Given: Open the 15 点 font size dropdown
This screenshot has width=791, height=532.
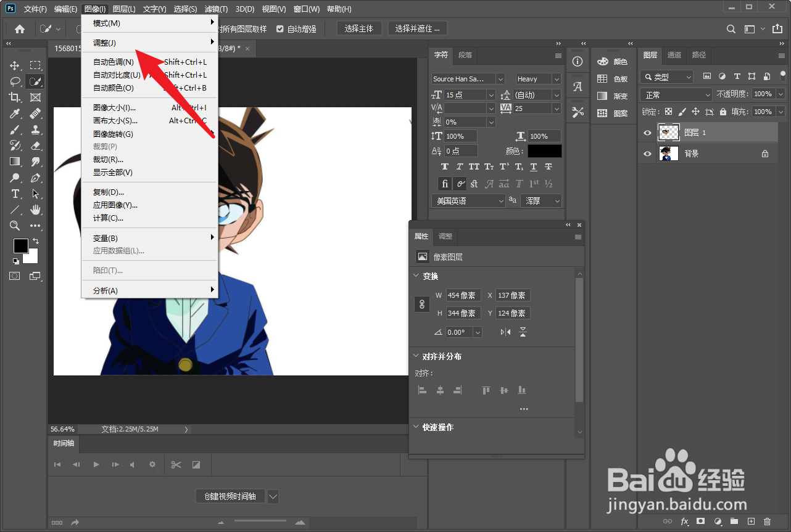Looking at the screenshot, I should 491,95.
